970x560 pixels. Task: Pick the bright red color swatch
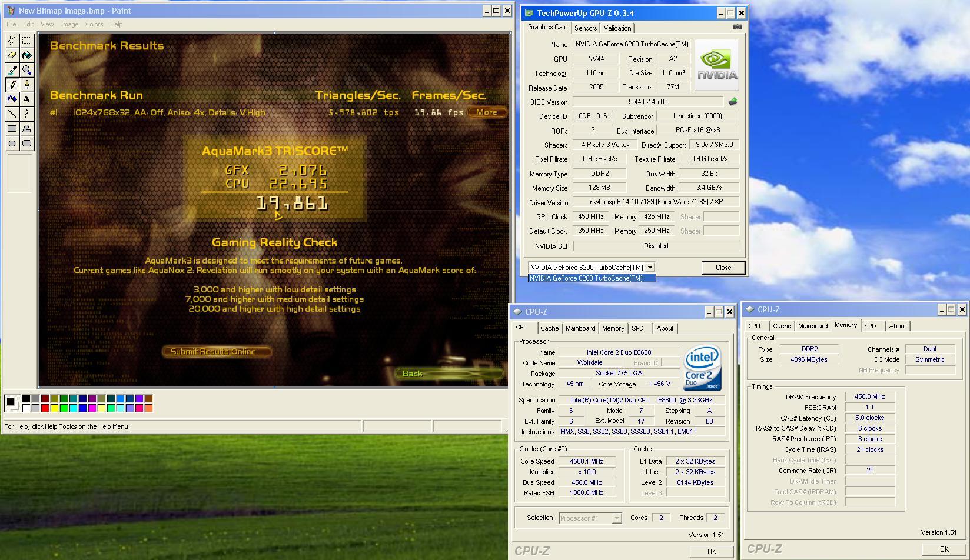point(45,408)
